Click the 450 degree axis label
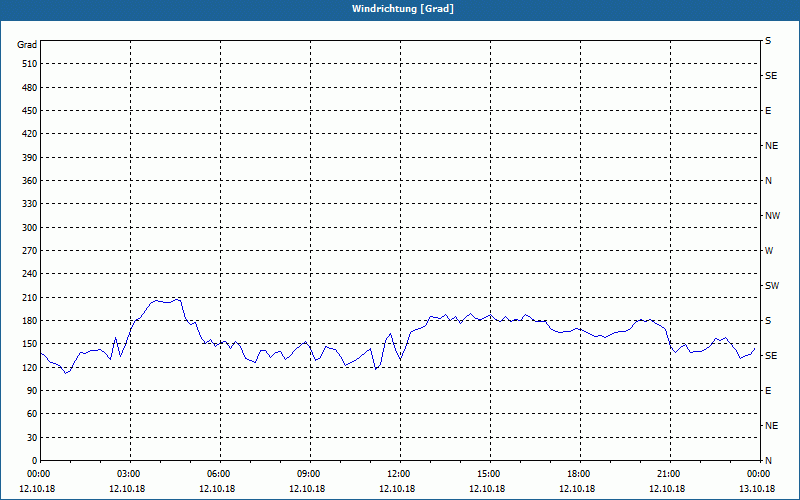 point(30,111)
